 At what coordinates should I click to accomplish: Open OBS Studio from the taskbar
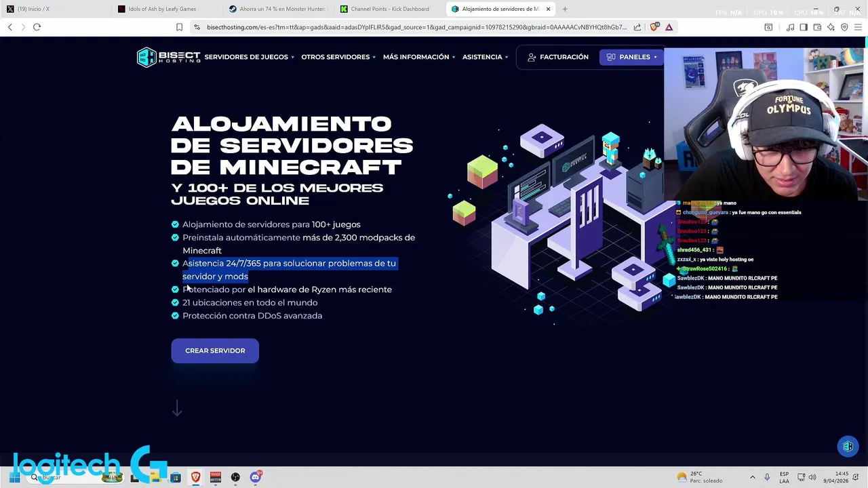(x=235, y=477)
